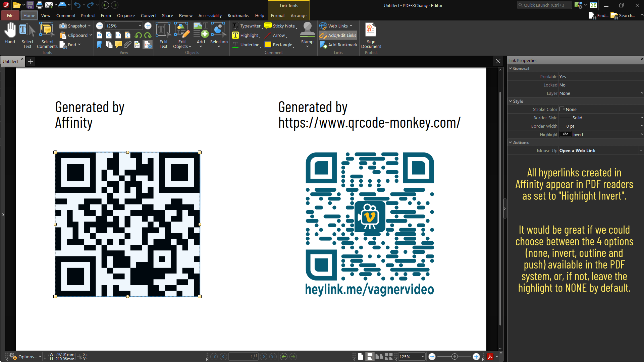Image resolution: width=644 pixels, height=362 pixels.
Task: Open in Adobe Reader icon in status bar
Action: pyautogui.click(x=490, y=357)
